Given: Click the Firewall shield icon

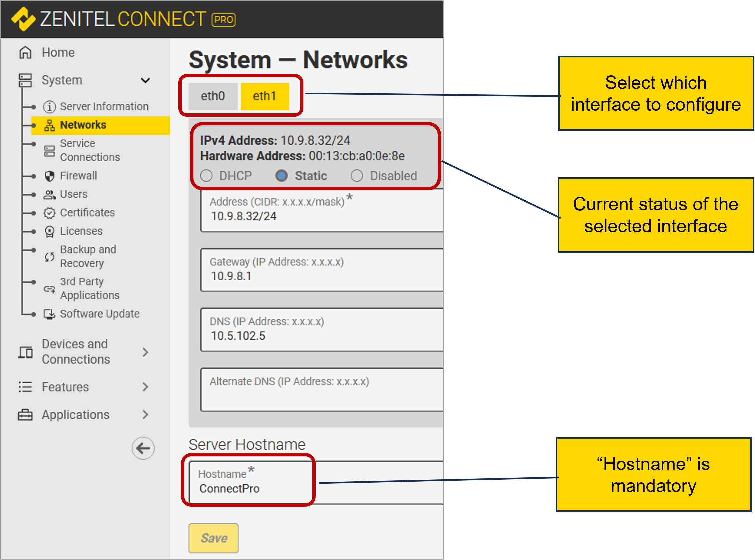Looking at the screenshot, I should (x=50, y=176).
